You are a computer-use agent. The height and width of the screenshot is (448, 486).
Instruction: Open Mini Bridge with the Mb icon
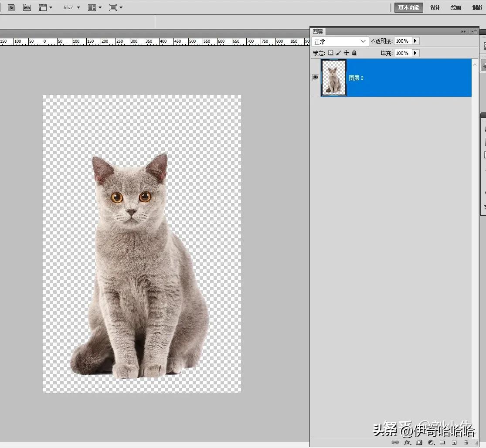pos(27,7)
